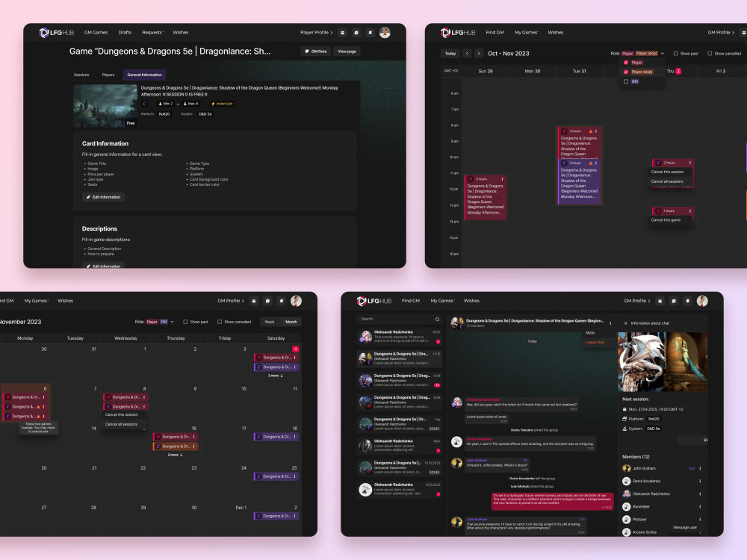The height and width of the screenshot is (560, 747).
Task: Open chat three-dot options menu in chat header
Action: pos(610,323)
